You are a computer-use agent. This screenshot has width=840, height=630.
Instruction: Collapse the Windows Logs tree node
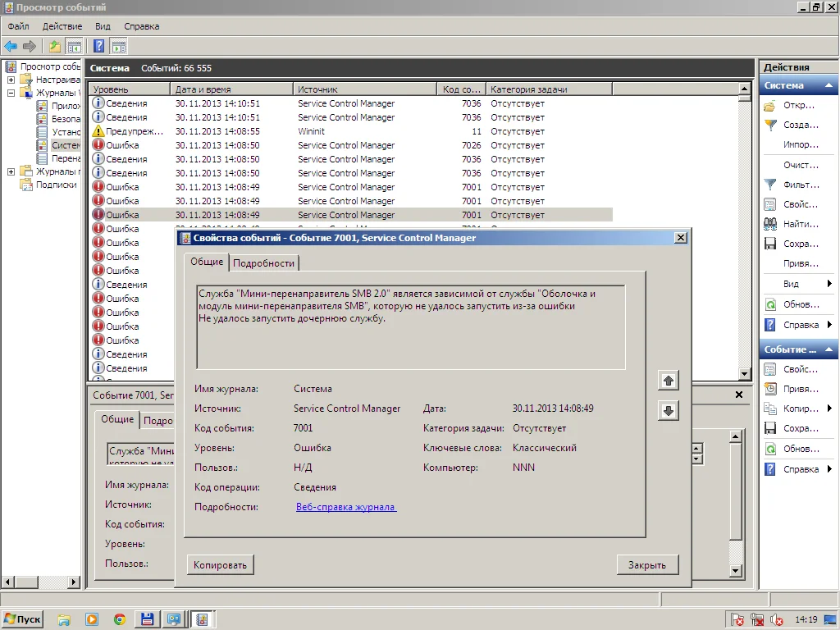[x=11, y=93]
